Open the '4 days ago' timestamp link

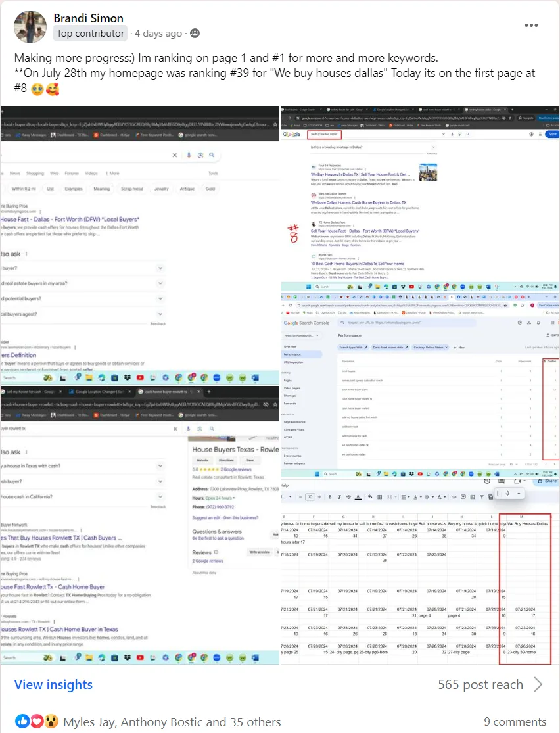click(x=158, y=34)
